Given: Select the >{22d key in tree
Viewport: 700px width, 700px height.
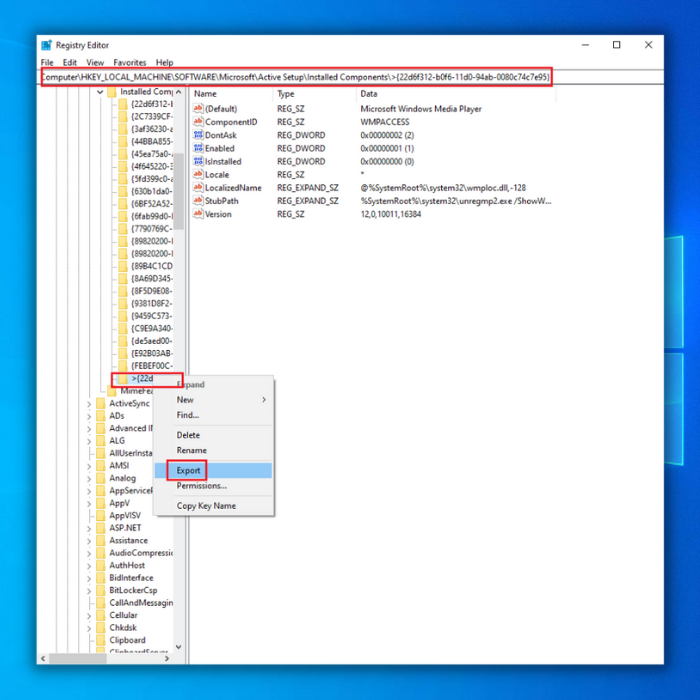Looking at the screenshot, I should (142, 379).
